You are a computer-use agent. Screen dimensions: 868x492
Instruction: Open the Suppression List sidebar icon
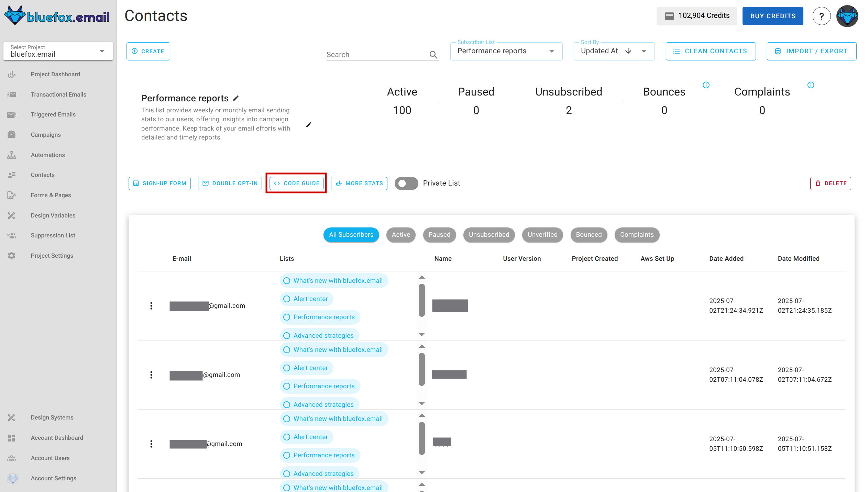12,235
